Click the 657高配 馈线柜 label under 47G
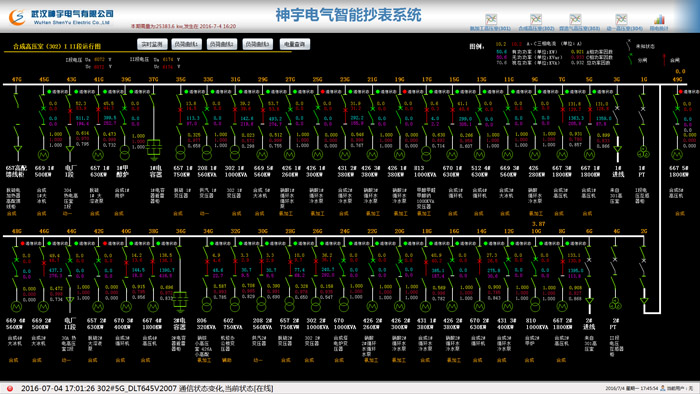 click(x=16, y=171)
